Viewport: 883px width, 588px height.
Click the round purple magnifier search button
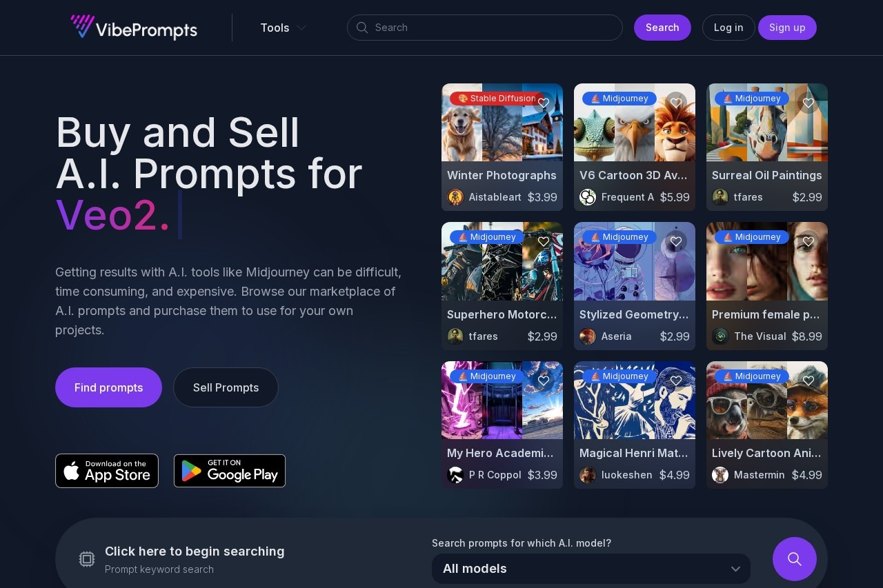click(795, 559)
